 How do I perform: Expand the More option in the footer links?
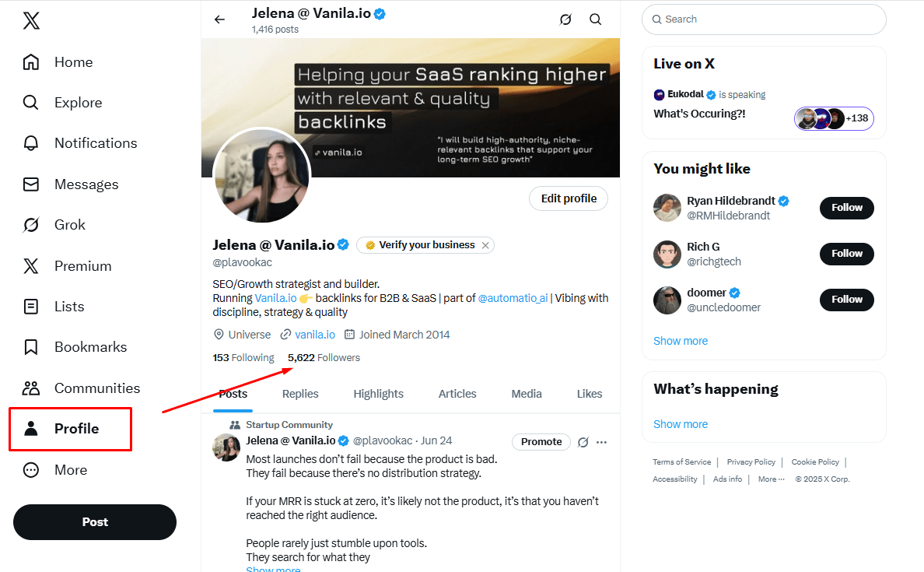(769, 479)
